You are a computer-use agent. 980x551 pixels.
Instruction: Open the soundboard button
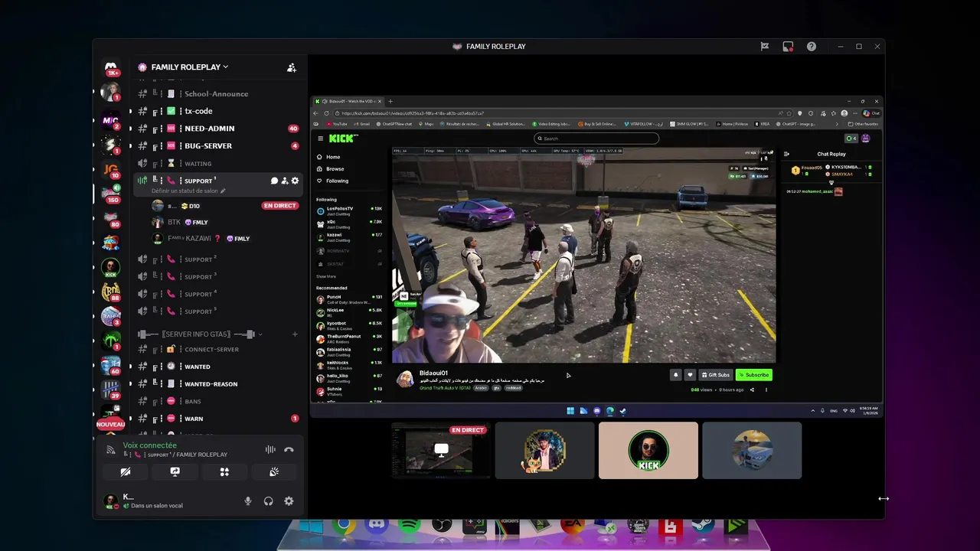click(x=274, y=472)
